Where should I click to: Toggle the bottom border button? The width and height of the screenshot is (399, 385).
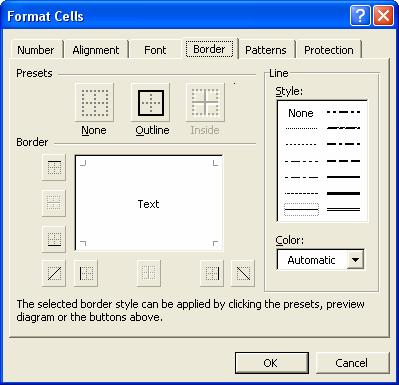[x=54, y=239]
